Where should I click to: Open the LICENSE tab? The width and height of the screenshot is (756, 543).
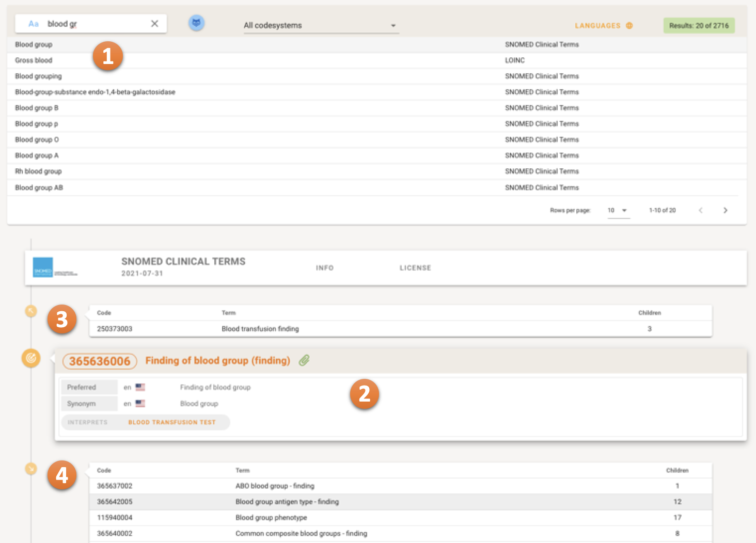pyautogui.click(x=415, y=268)
